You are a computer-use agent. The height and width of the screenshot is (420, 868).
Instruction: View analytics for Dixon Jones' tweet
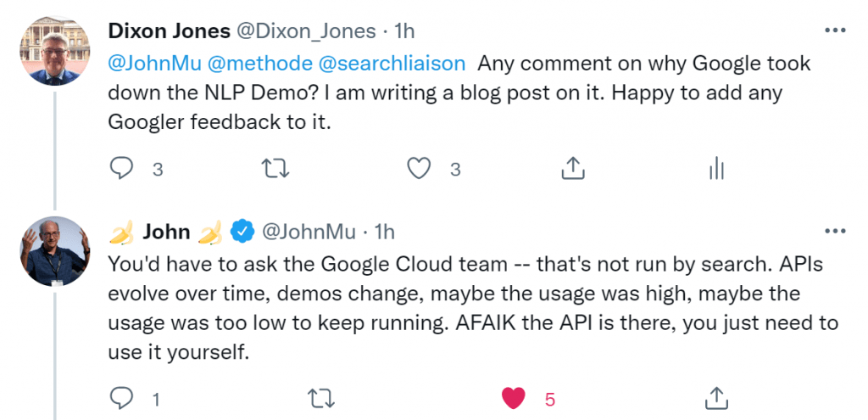(x=716, y=168)
